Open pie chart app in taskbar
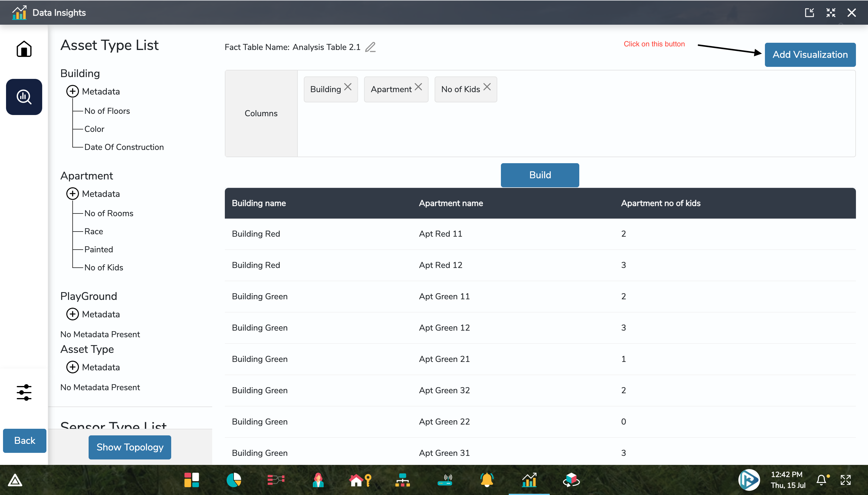The image size is (868, 495). tap(234, 480)
